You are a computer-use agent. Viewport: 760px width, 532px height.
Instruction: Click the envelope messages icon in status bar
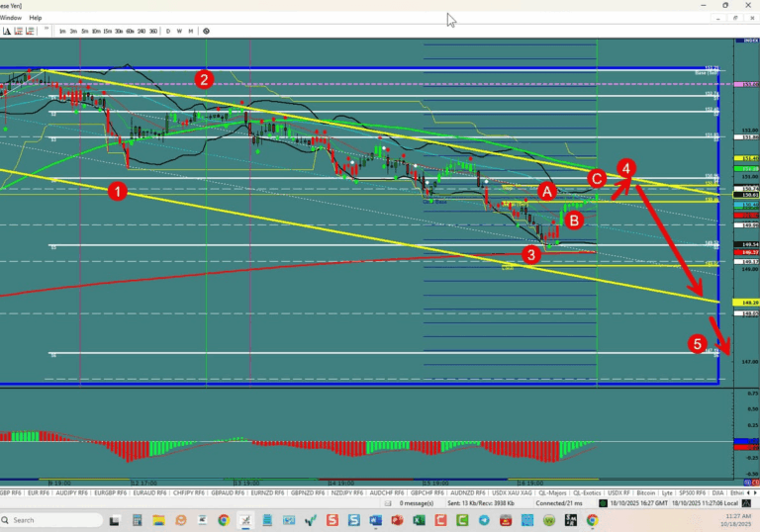[388, 503]
